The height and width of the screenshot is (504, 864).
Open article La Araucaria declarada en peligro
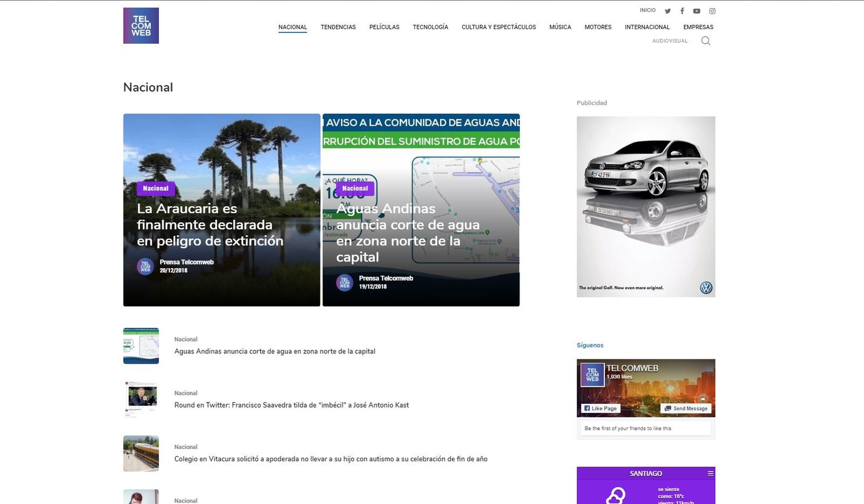pyautogui.click(x=210, y=224)
